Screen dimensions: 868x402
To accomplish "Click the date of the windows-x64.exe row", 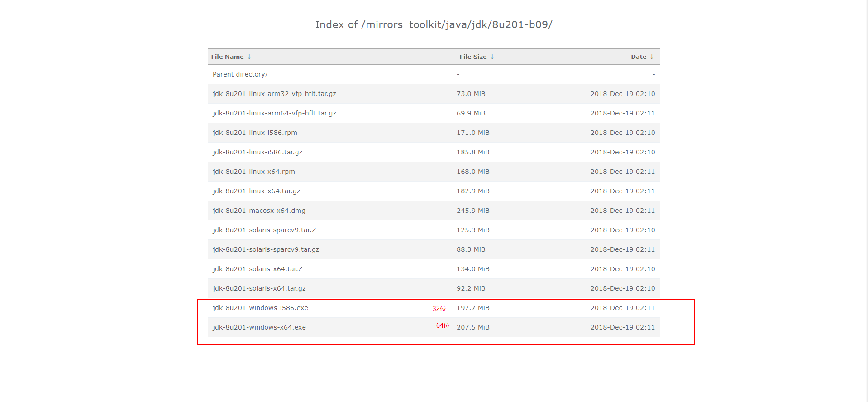I will 623,327.
